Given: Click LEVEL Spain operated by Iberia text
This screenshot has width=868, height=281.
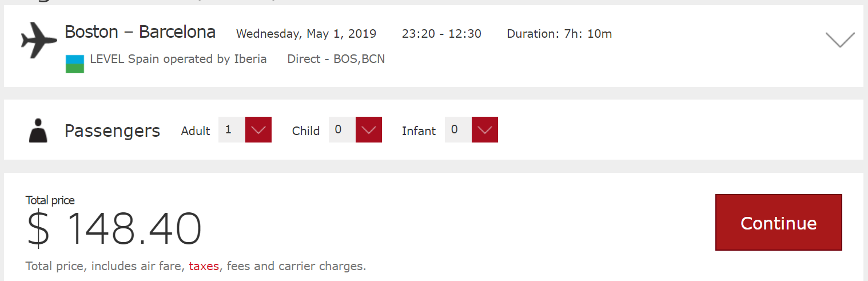Looking at the screenshot, I should point(178,59).
